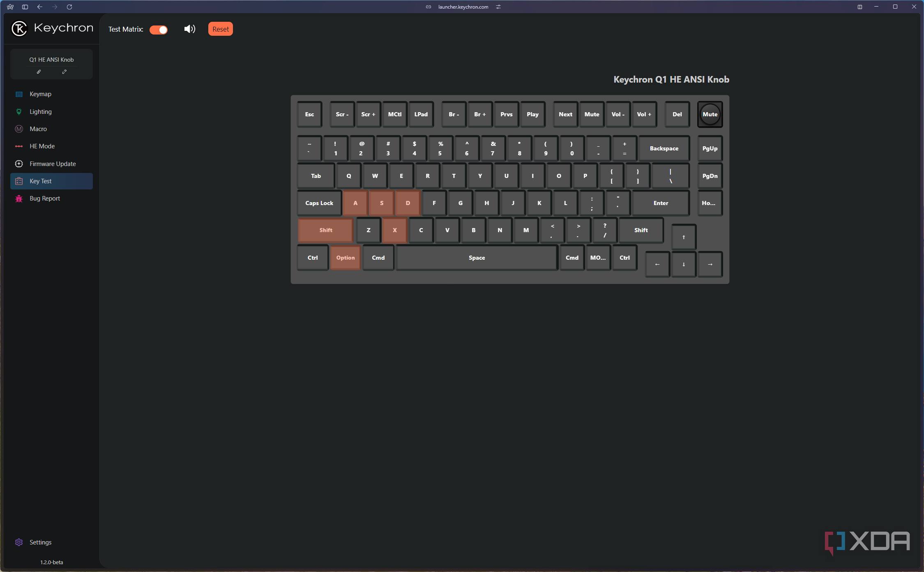This screenshot has height=572, width=924.
Task: Reload the page with browser refresh icon
Action: [x=69, y=7]
